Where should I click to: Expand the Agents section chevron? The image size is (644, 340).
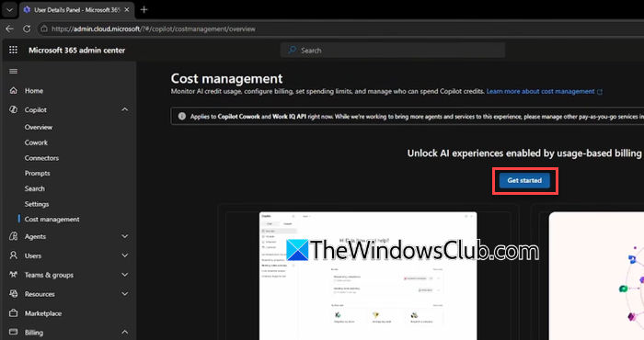pos(125,236)
